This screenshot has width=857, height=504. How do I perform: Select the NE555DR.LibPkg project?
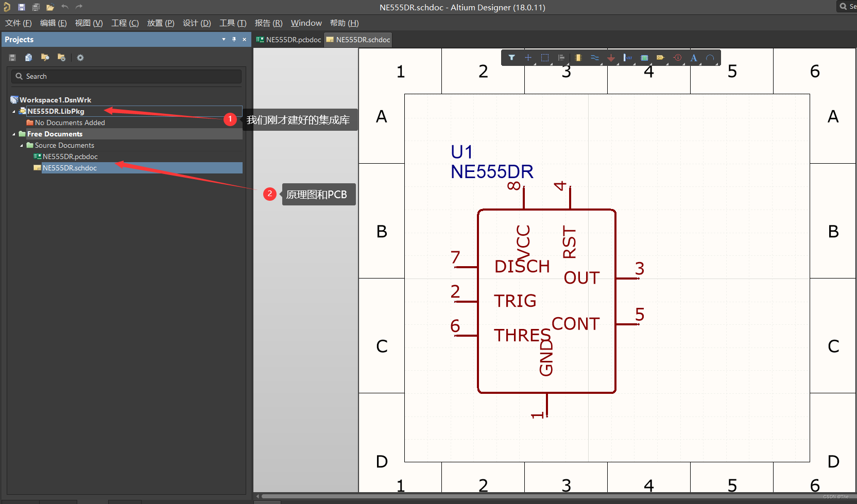(x=56, y=111)
